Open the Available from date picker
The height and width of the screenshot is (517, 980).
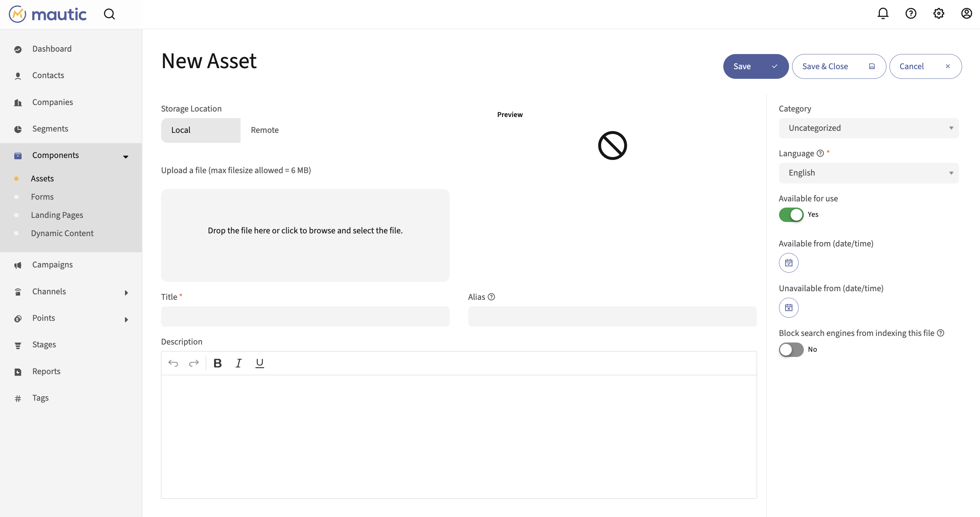(789, 263)
